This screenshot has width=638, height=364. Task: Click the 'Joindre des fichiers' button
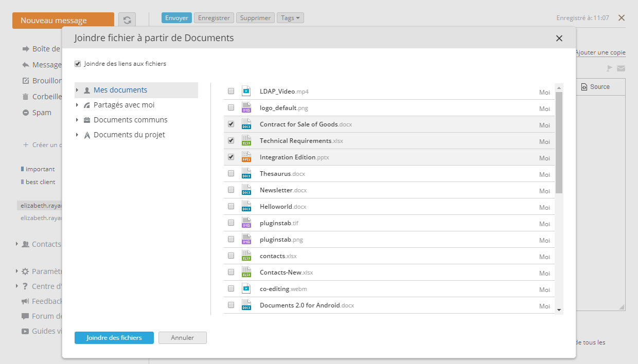click(114, 338)
